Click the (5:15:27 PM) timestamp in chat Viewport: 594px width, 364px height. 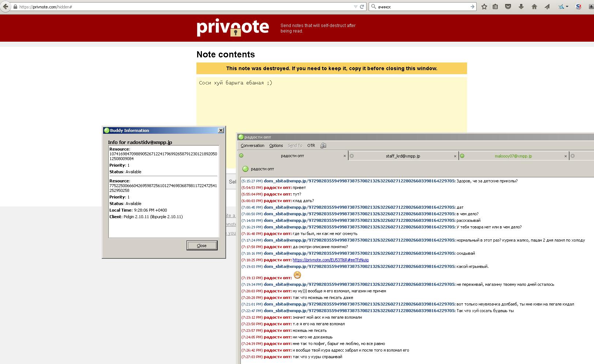point(252,181)
